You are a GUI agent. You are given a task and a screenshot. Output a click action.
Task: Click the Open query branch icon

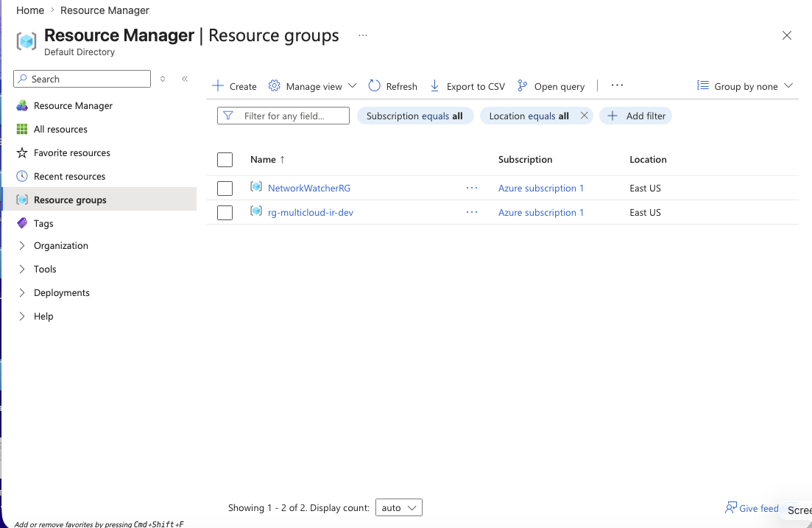point(523,86)
